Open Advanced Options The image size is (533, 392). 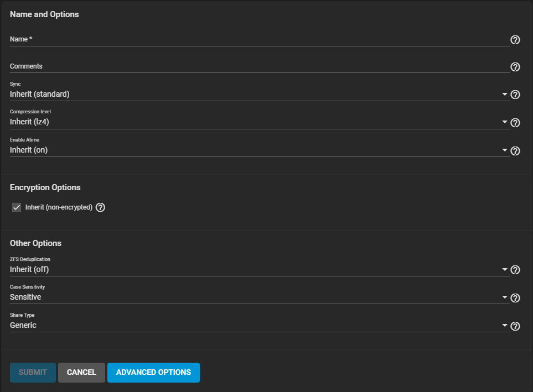153,373
